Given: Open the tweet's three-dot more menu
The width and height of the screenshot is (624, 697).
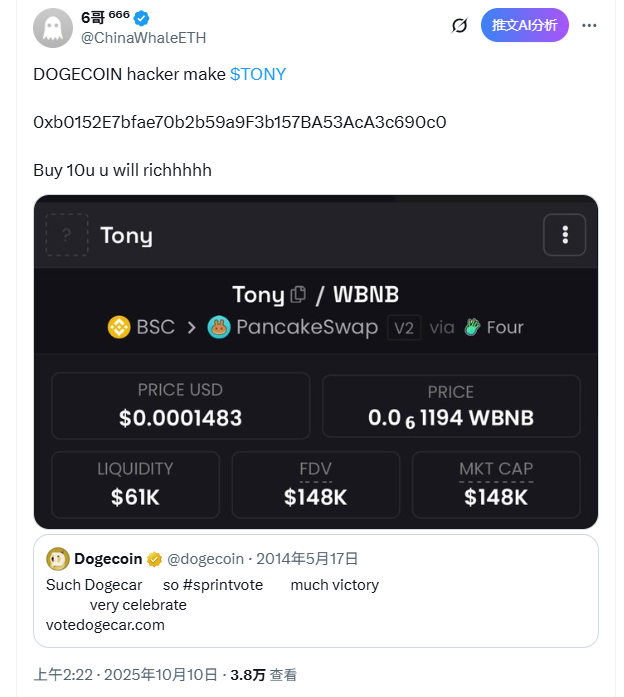Looking at the screenshot, I should point(589,25).
